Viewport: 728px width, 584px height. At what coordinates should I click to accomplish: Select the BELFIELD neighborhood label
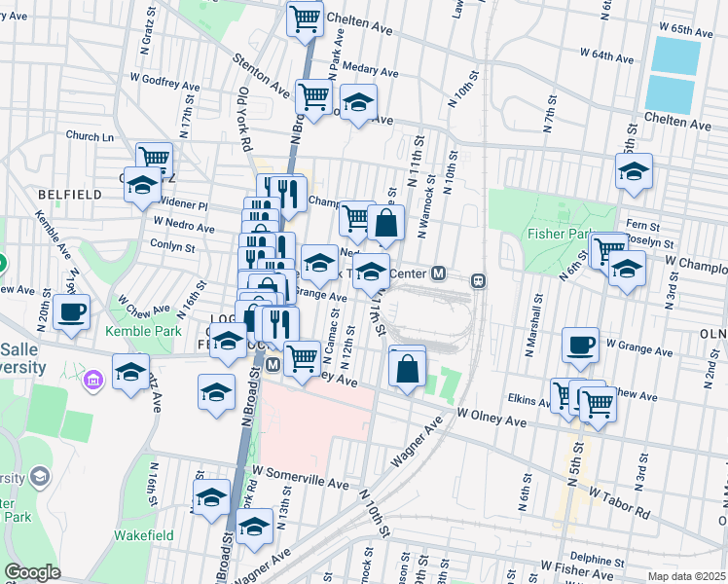[x=70, y=195]
